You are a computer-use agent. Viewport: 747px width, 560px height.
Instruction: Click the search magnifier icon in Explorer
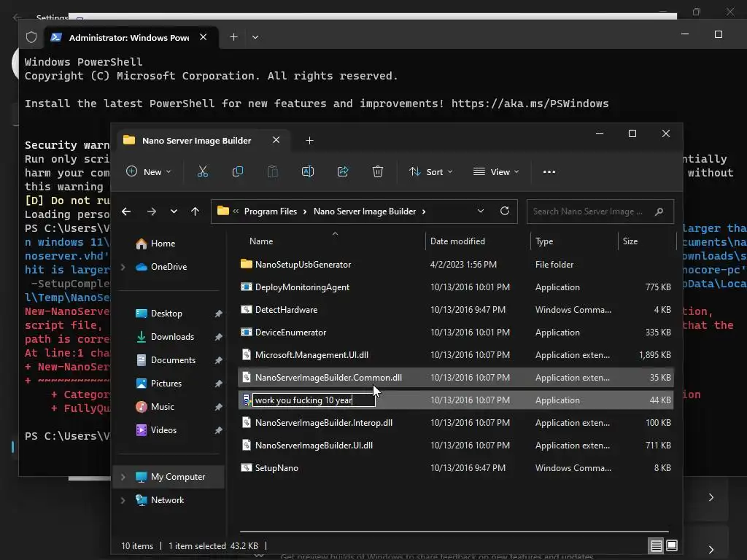coord(659,211)
